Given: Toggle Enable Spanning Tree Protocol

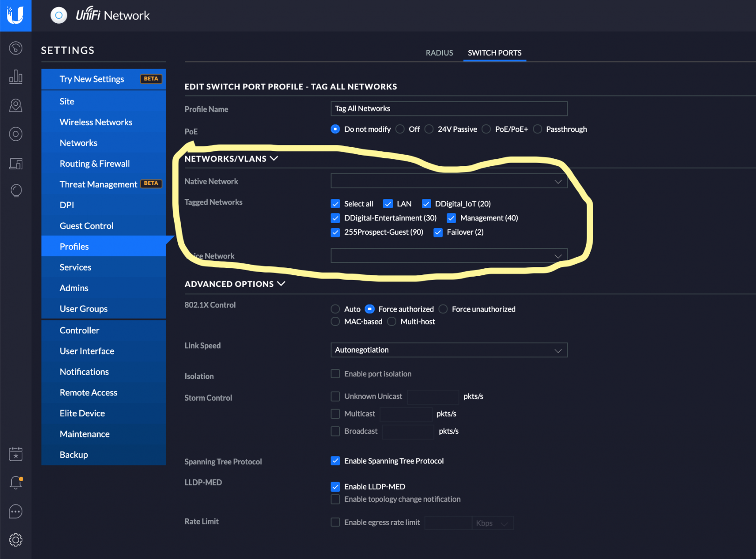Looking at the screenshot, I should [x=335, y=461].
